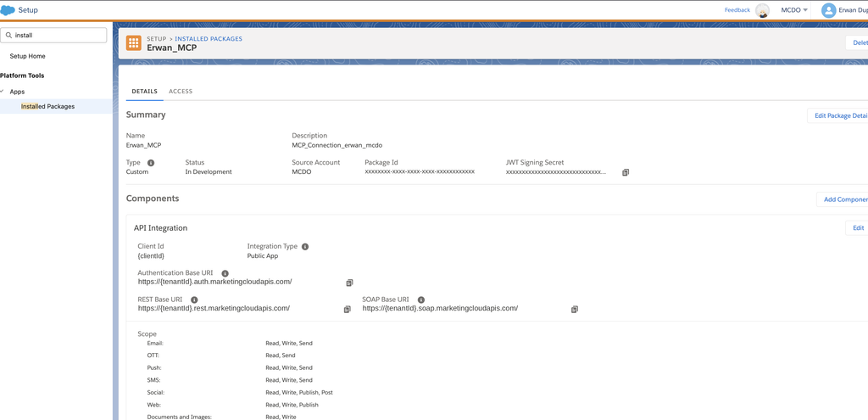Viewport: 868px width, 420px height.
Task: Click the search magnifier icon
Action: (8, 35)
